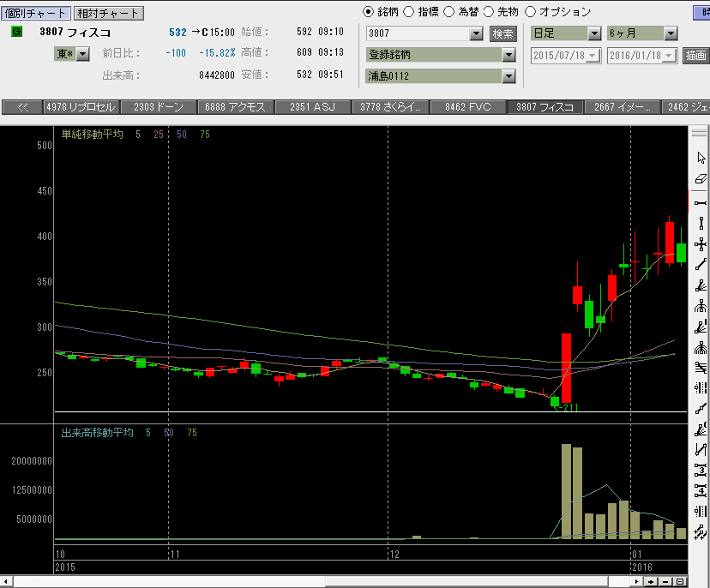The image size is (710, 588).
Task: Click the 描画 draw button
Action: [x=695, y=56]
